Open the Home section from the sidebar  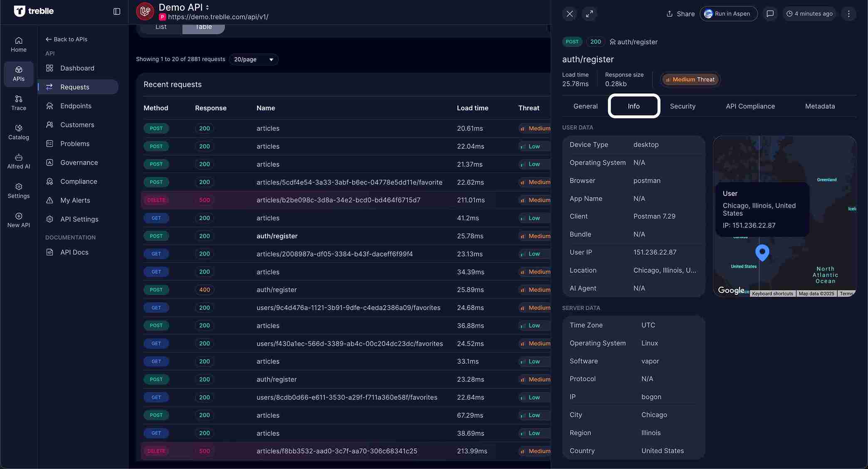[x=18, y=44]
